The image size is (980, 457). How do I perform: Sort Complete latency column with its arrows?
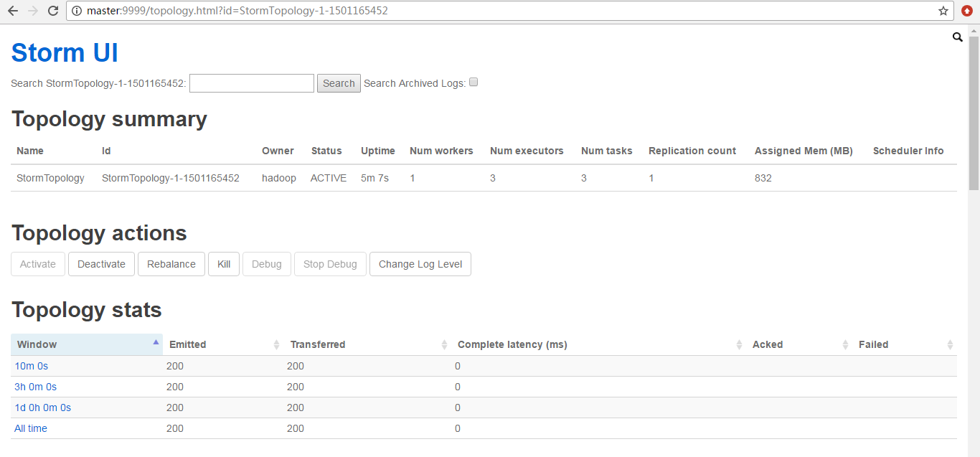tap(739, 345)
